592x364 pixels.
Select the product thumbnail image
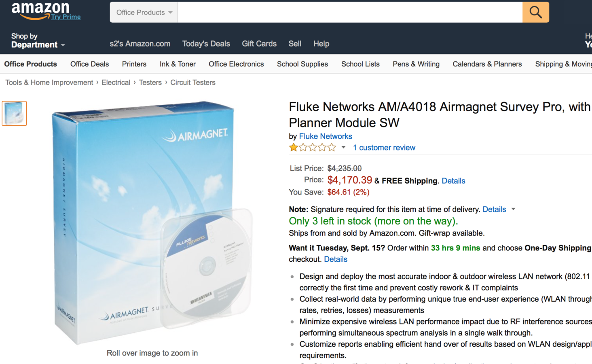click(x=14, y=113)
